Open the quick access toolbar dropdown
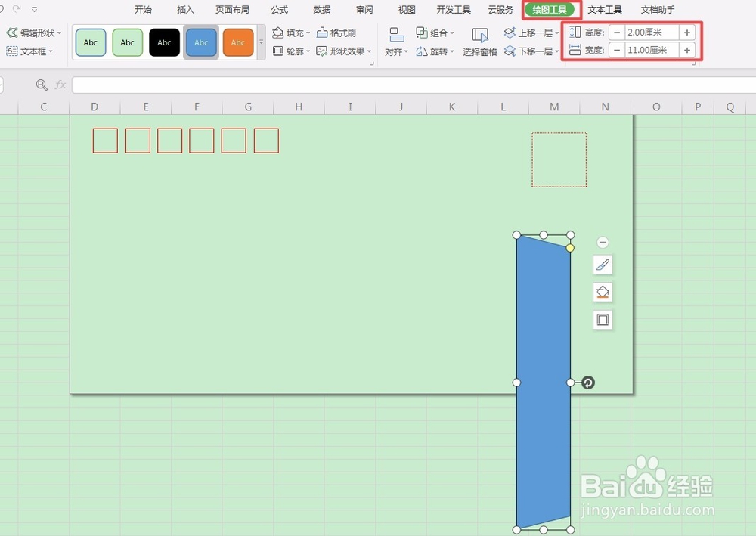The image size is (756, 536). [34, 9]
